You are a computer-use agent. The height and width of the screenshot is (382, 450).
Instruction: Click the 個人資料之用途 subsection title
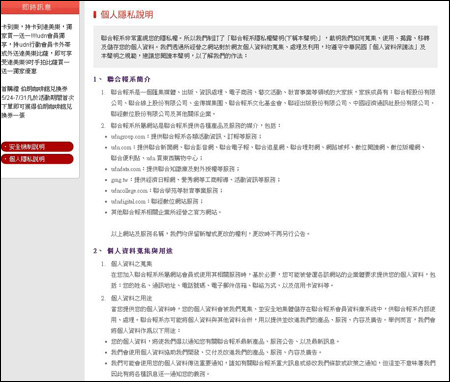(131, 298)
